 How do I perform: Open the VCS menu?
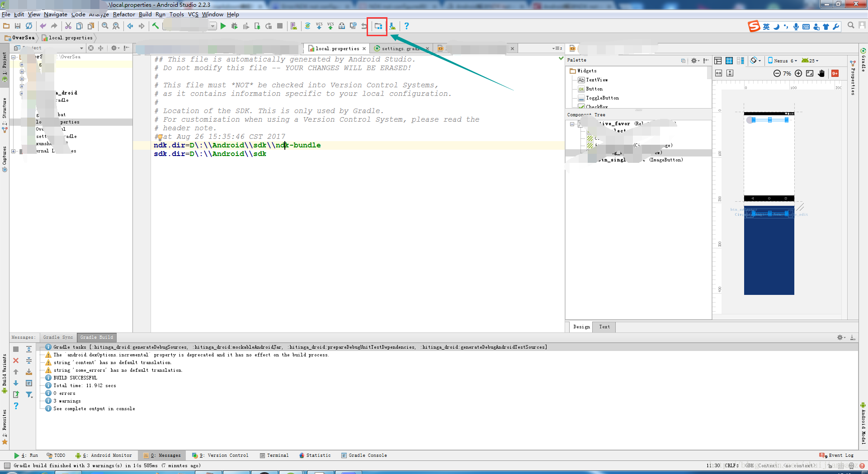tap(193, 14)
